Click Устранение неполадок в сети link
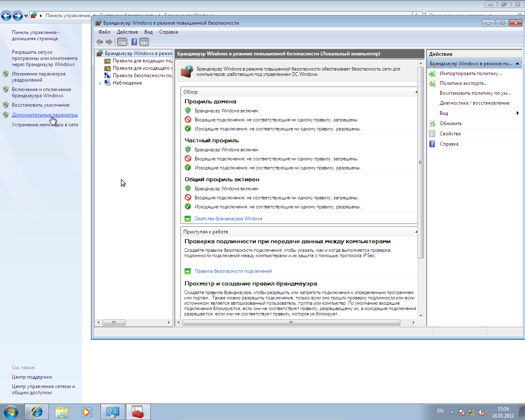Screen dimensions: 525x420 pos(45,125)
